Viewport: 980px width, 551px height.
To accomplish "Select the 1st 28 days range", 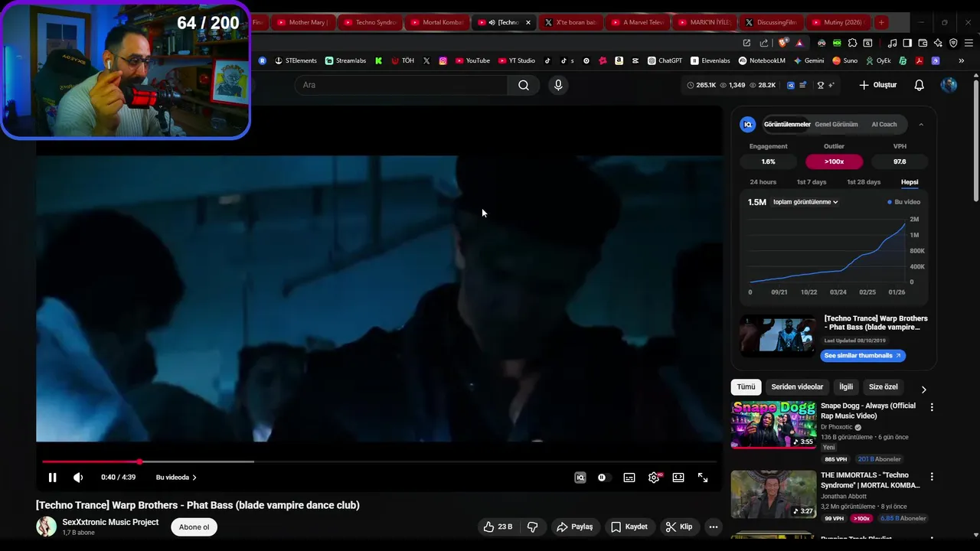I will click(x=864, y=182).
